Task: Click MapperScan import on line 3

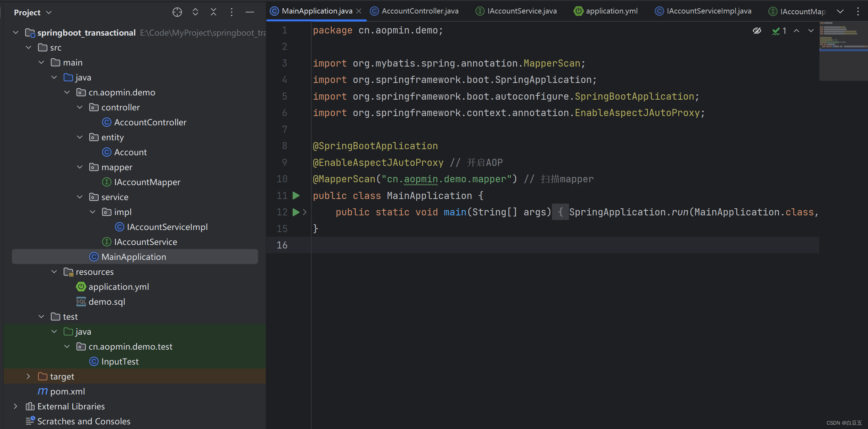Action: click(x=552, y=63)
